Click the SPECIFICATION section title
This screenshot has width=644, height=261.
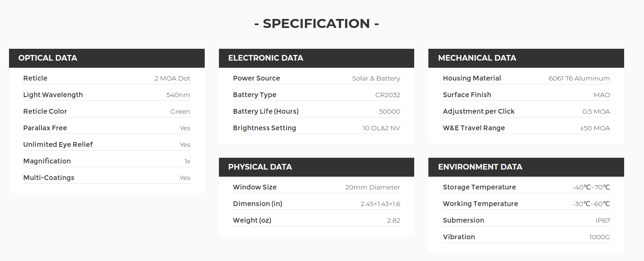click(316, 24)
